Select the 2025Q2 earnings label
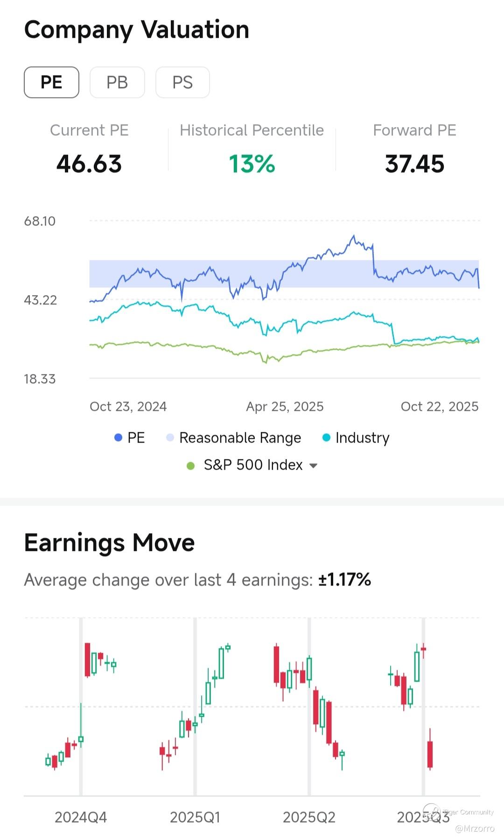This screenshot has width=504, height=840. click(309, 817)
